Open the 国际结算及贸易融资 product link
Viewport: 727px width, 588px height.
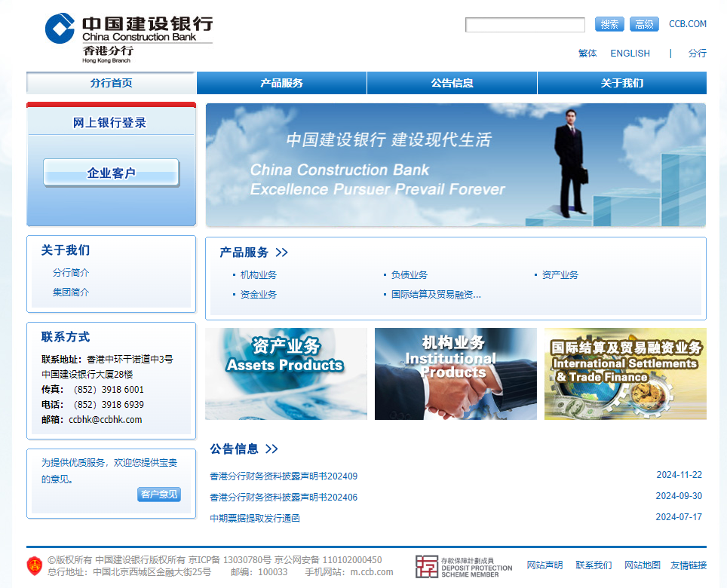436,295
